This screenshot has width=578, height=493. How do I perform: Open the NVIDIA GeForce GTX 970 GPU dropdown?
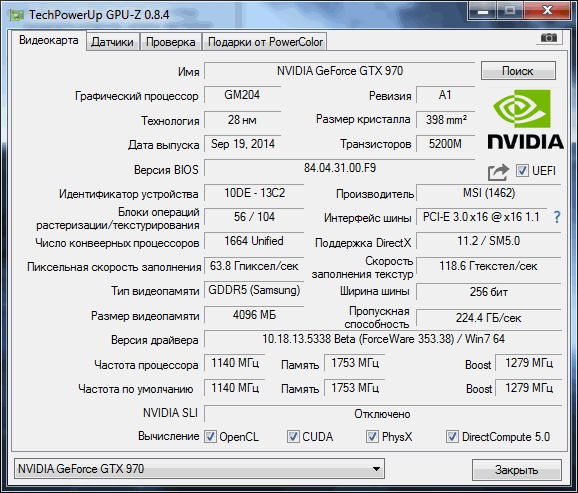[199, 469]
